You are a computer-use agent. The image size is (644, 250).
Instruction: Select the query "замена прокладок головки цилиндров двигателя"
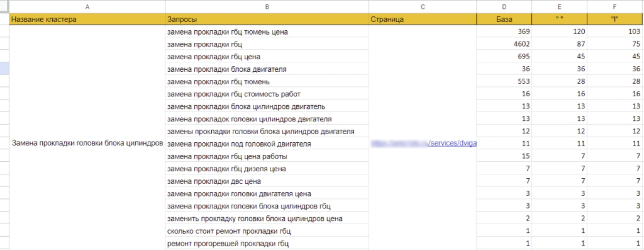point(267,119)
